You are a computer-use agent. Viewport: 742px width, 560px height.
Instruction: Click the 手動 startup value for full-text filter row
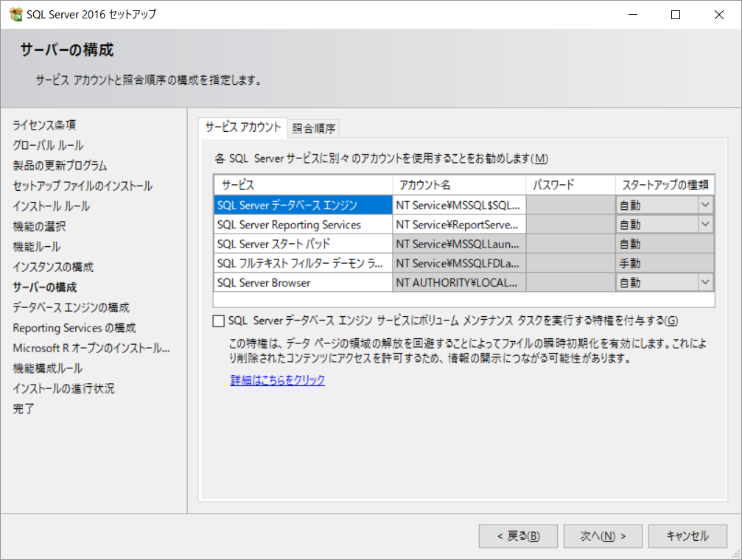point(665,263)
